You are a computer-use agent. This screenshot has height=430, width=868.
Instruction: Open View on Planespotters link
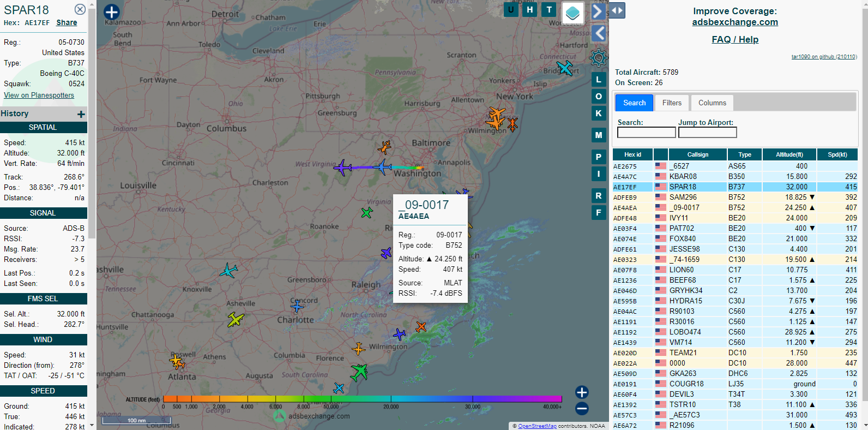pyautogui.click(x=39, y=95)
